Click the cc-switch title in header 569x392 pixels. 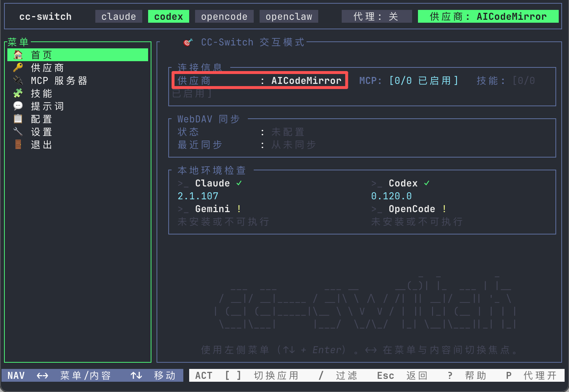click(45, 16)
